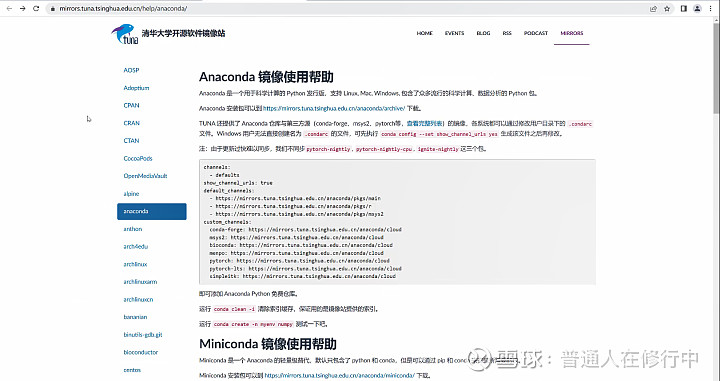Viewport: 720px width, 381px height.
Task: Open the RSS navigation item
Action: point(507,34)
